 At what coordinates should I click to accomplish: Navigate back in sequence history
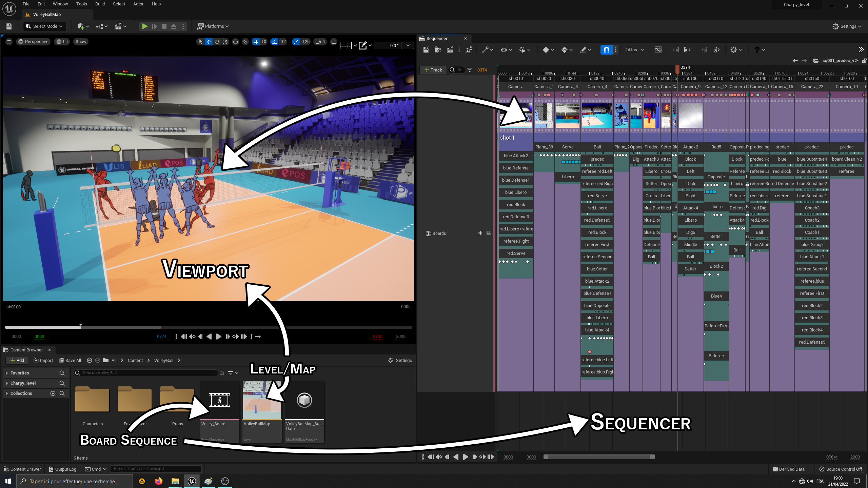795,61
